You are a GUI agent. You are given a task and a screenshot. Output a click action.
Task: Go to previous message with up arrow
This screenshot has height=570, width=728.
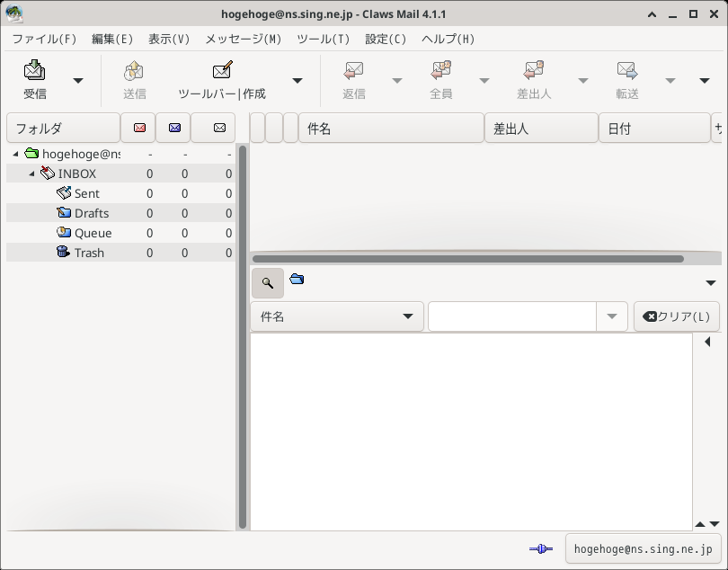(700, 524)
